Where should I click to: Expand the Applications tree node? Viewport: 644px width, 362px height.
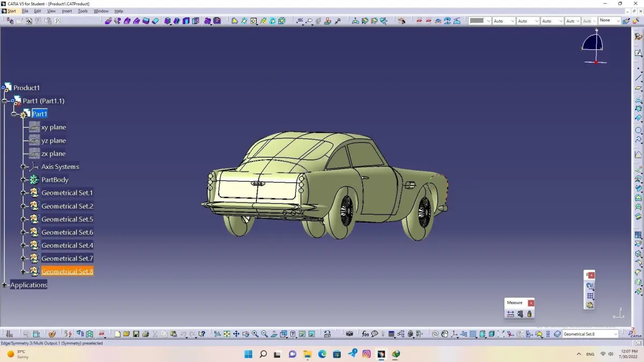(x=5, y=285)
